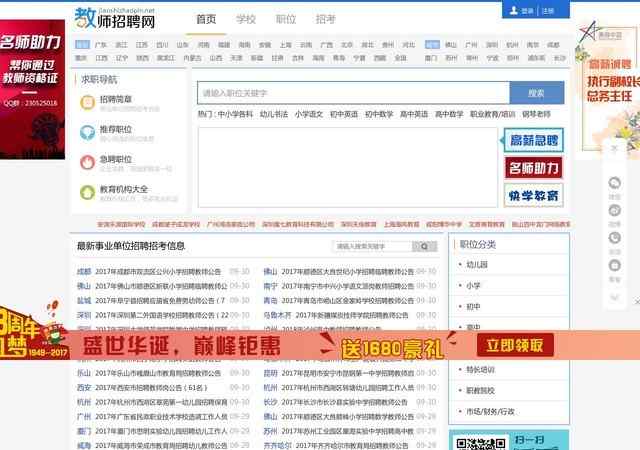Click in the news keyword search field
The width and height of the screenshot is (640, 450).
coord(372,246)
